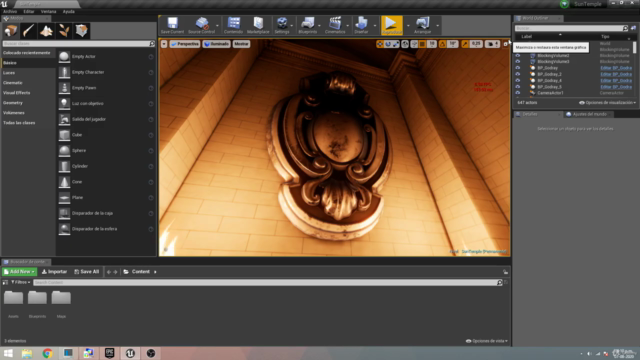Click the Cinematics toolbar icon
Screen dimensions: 640x360
pos(335,25)
